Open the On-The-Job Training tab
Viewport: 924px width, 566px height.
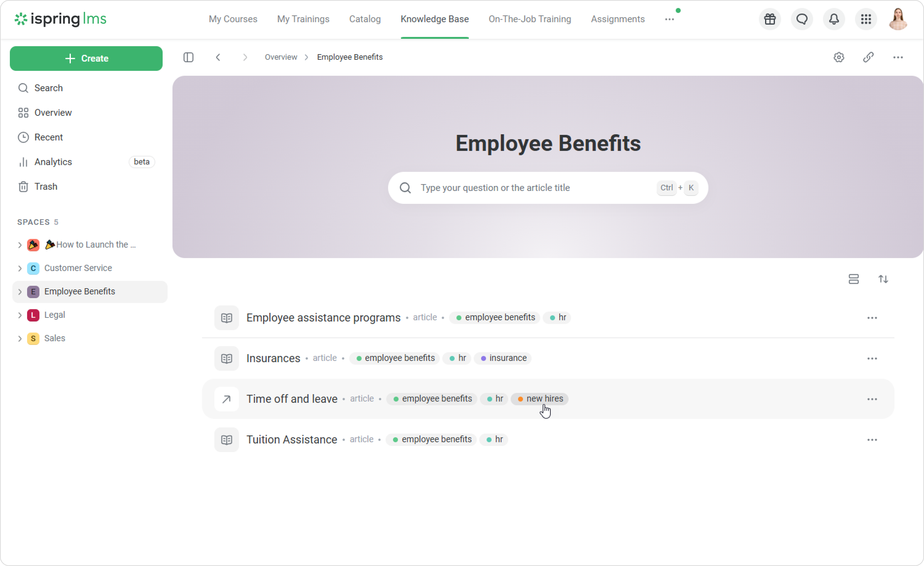(x=529, y=19)
